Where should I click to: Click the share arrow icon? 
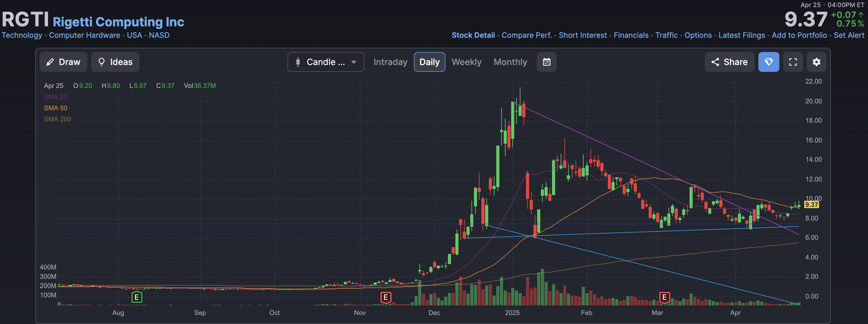[x=715, y=62]
